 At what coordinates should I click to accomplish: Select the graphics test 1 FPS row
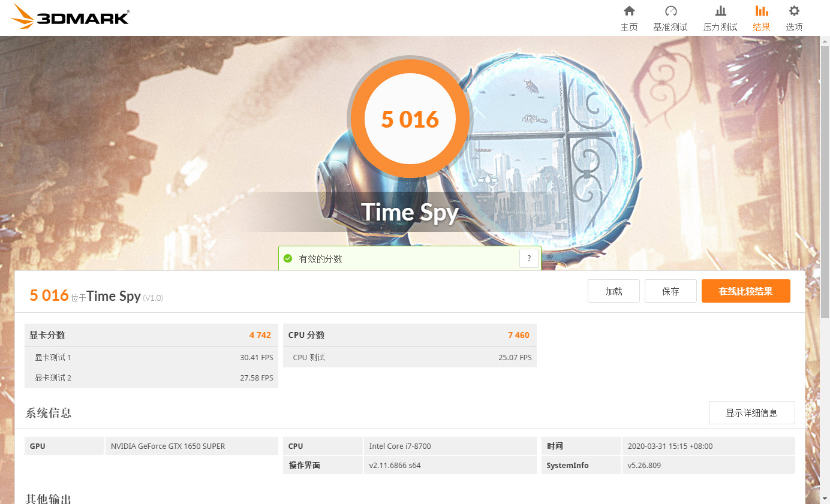[x=150, y=357]
